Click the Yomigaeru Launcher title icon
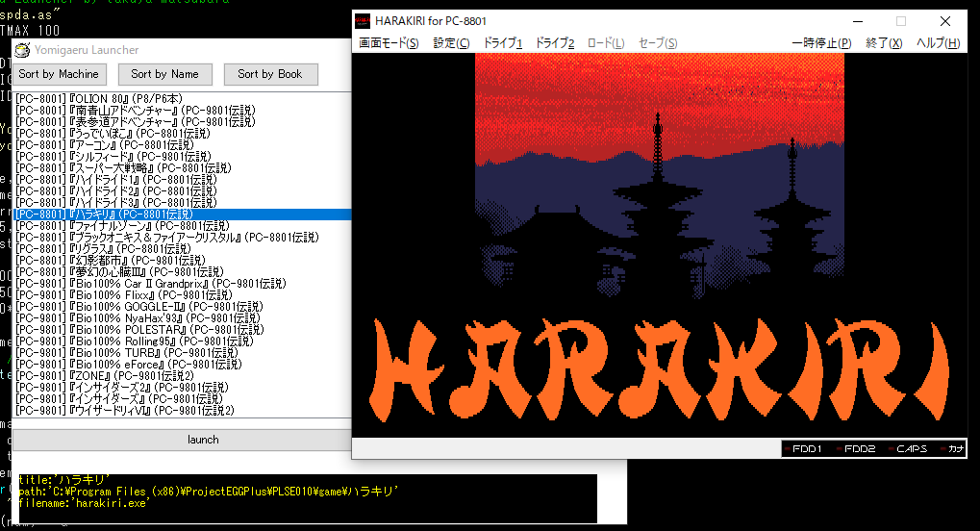The image size is (980, 531). tap(22, 50)
